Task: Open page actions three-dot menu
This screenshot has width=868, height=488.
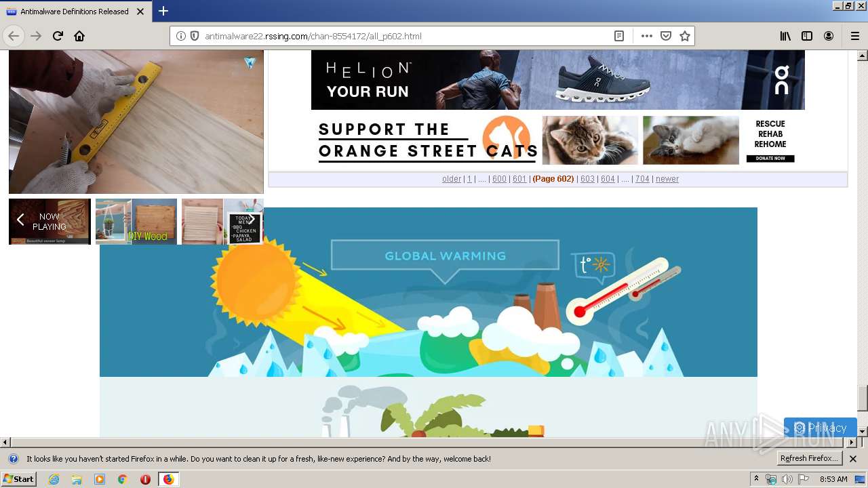Action: tap(647, 36)
